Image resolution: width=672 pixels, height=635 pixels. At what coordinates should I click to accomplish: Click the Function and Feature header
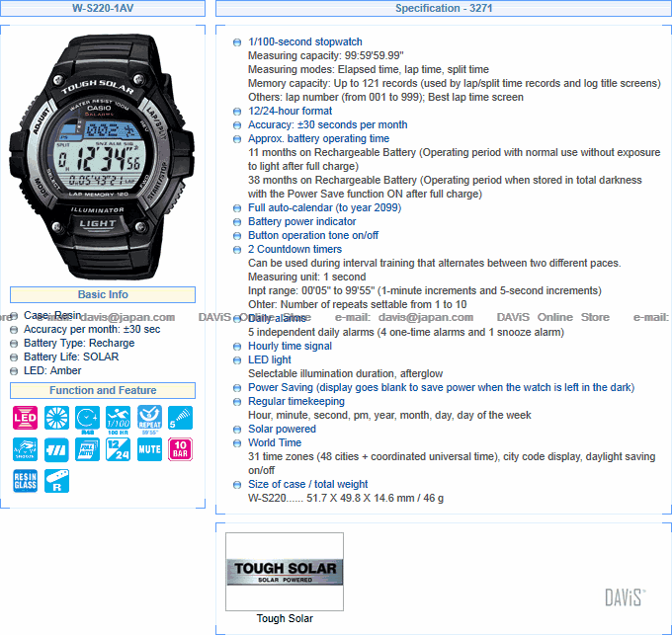click(103, 390)
